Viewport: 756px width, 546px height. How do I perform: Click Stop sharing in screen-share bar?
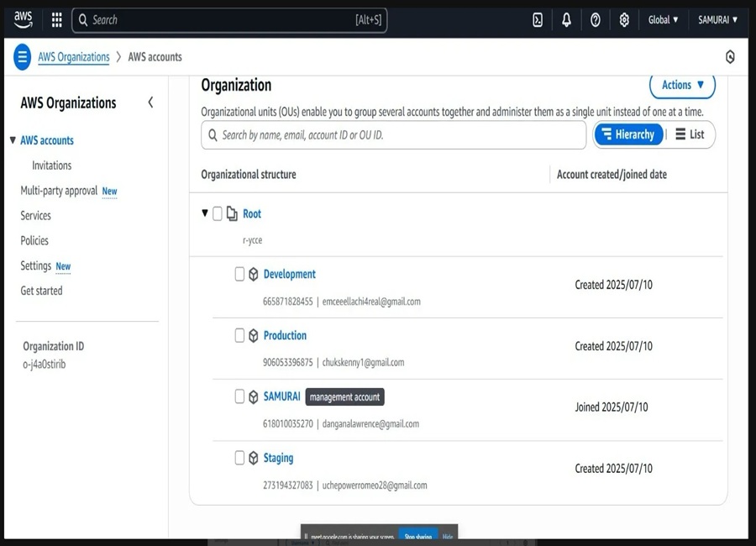coord(418,535)
